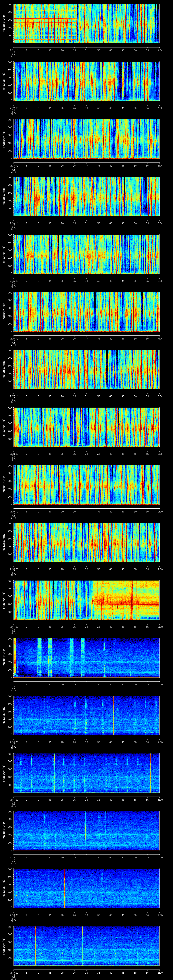Click the 2:00 end time label
Screen dimensions: 173x980
[x=160, y=50]
